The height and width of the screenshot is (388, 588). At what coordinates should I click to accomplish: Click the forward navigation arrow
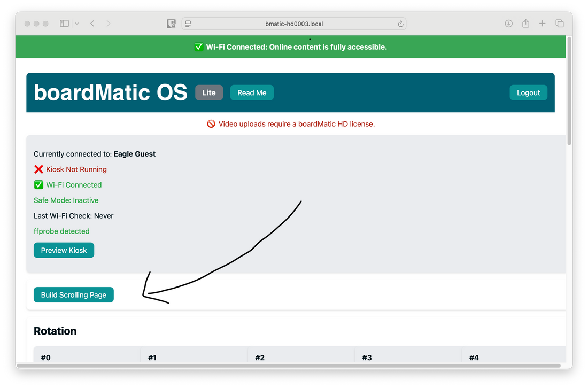click(109, 24)
